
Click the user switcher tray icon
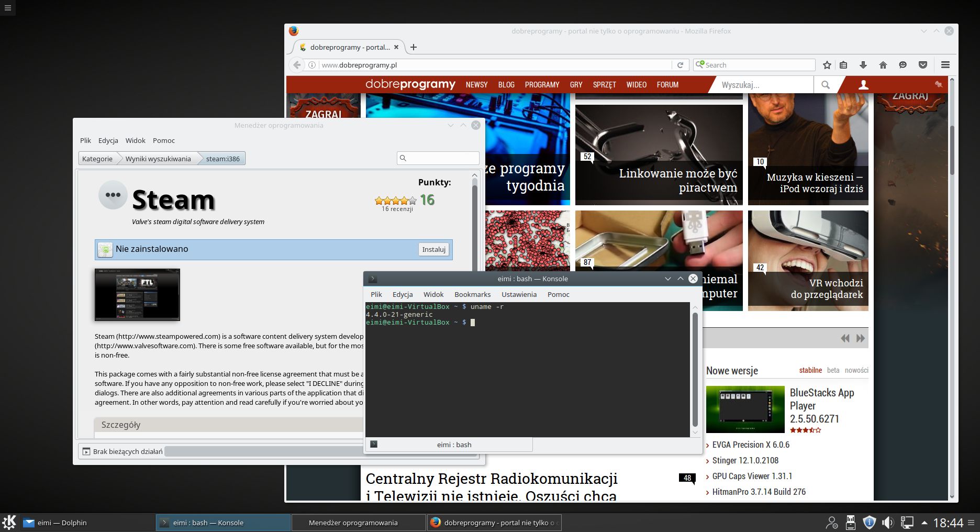click(831, 523)
